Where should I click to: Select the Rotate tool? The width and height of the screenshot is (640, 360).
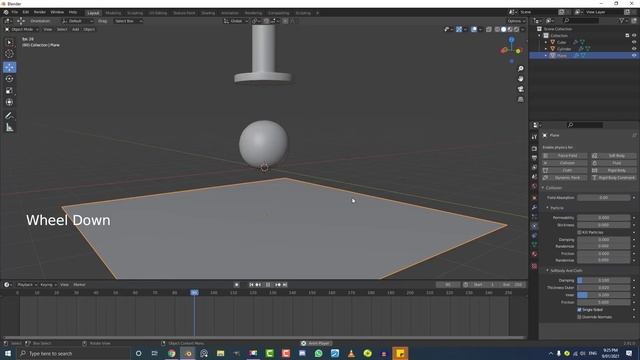click(9, 79)
